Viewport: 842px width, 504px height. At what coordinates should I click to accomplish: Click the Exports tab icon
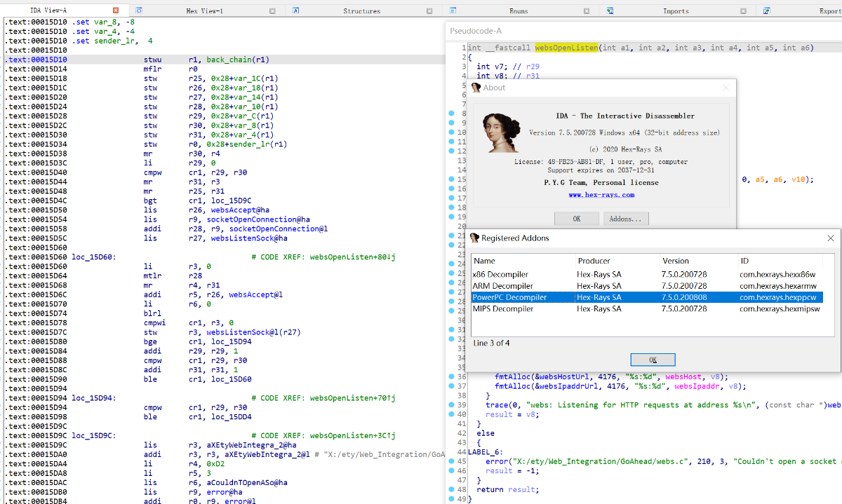[x=767, y=11]
